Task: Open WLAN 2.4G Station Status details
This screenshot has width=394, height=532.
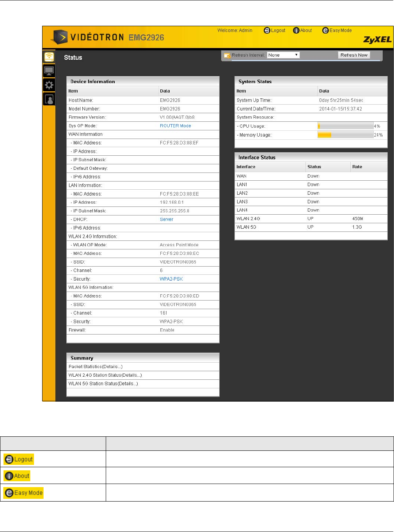Action: pos(105,375)
